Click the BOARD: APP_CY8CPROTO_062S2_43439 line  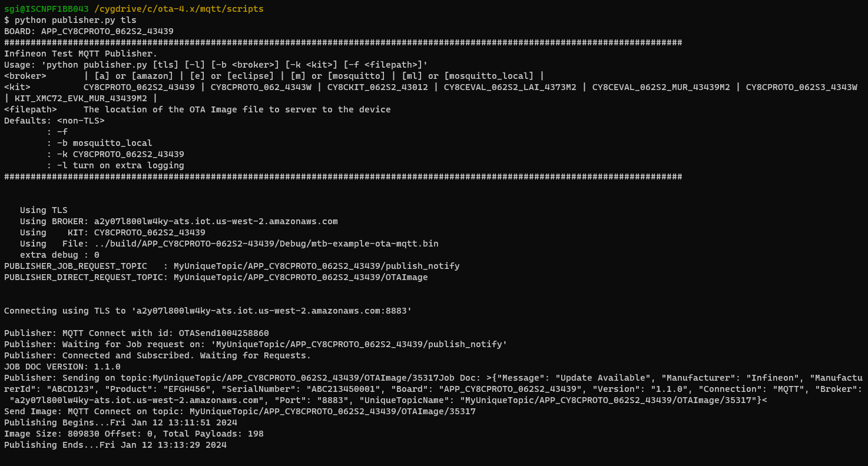pos(89,31)
